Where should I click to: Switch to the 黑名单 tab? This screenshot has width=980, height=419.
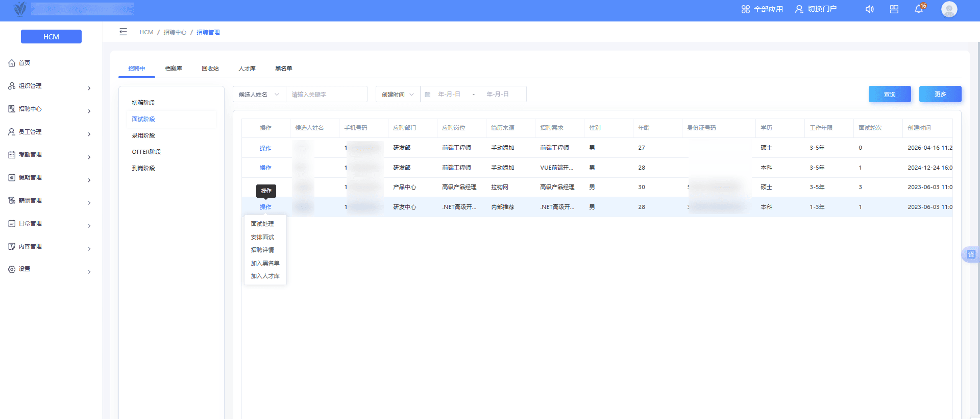283,68
